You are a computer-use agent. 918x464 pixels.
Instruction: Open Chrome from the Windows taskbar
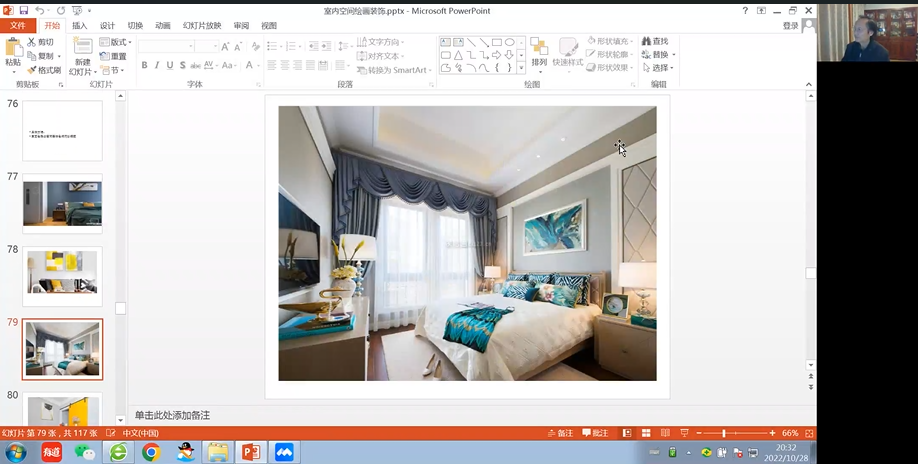point(150,452)
